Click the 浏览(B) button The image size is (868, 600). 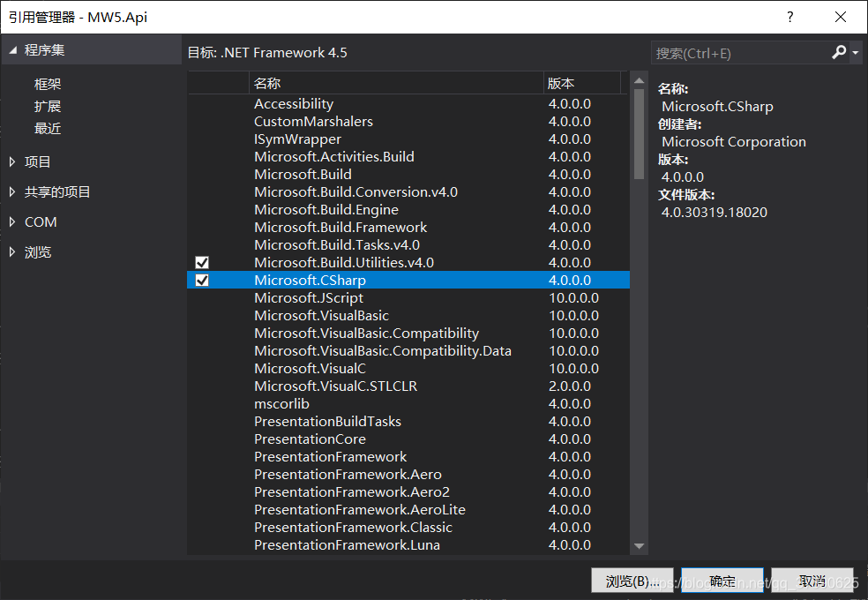tap(632, 581)
